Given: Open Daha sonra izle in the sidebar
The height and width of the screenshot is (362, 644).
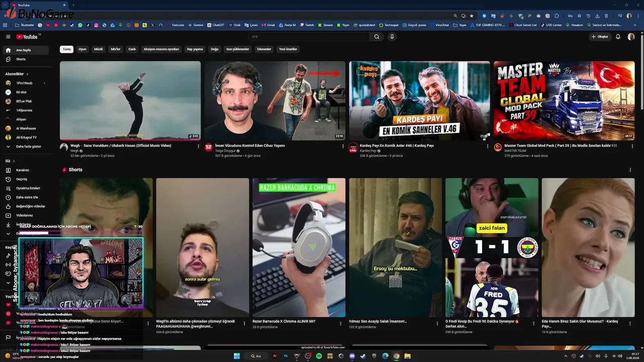Looking at the screenshot, I should coord(25,197).
